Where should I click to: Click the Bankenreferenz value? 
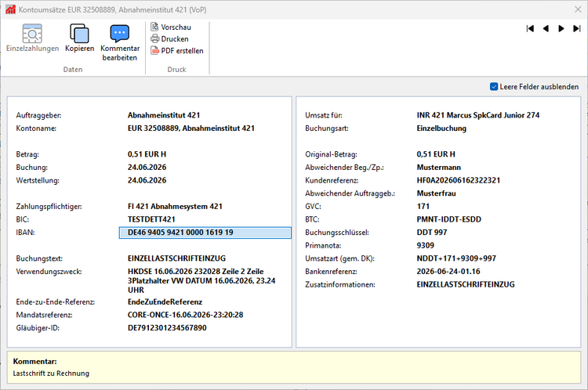[448, 271]
